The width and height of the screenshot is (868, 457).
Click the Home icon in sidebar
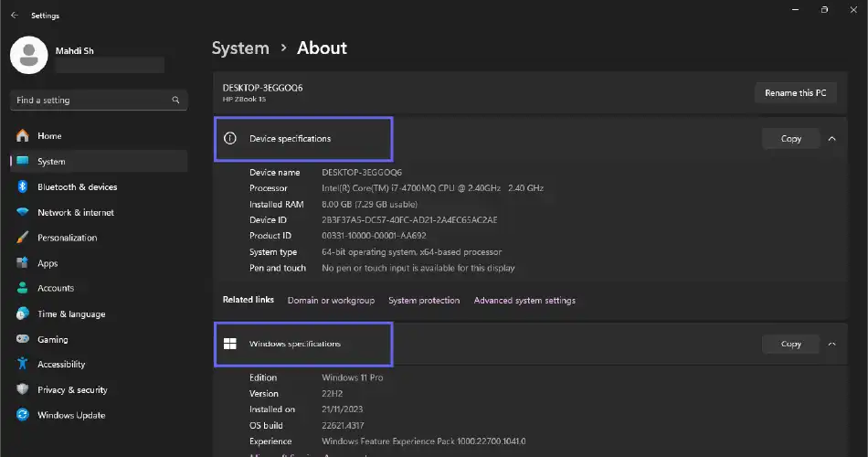(22, 136)
